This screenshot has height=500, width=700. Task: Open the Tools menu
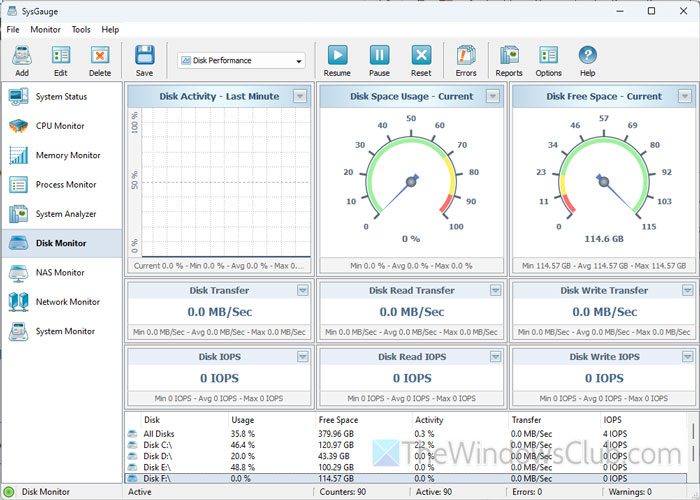81,30
